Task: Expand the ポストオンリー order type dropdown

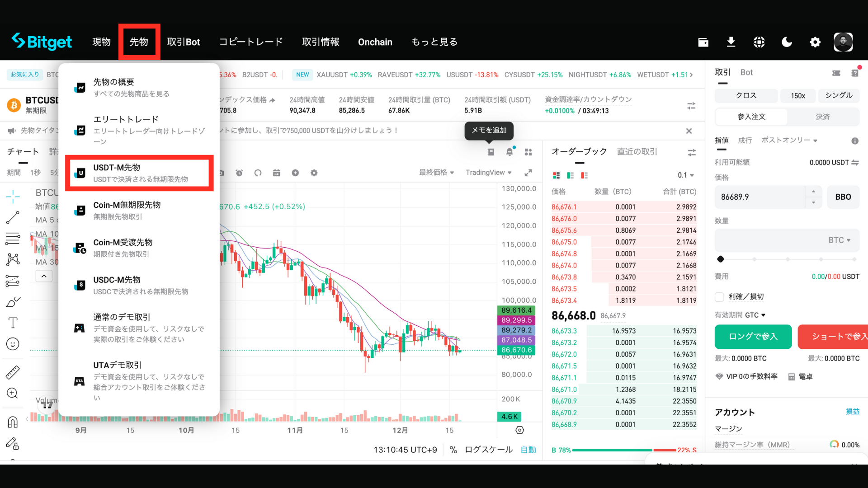Action: tap(789, 140)
